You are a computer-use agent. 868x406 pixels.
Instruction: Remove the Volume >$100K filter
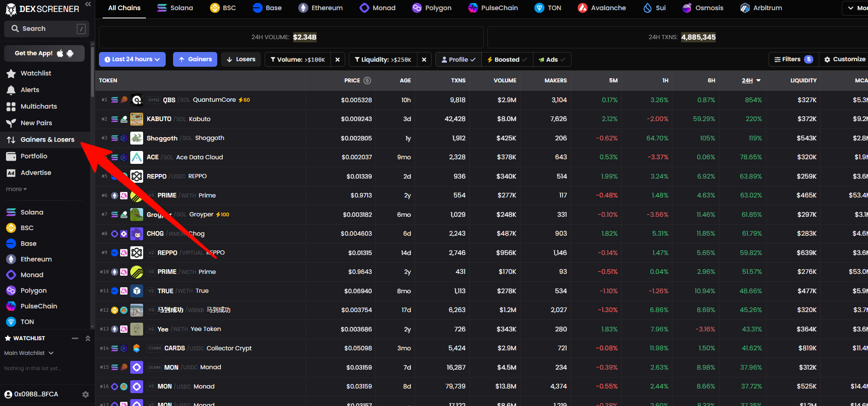[x=337, y=59]
